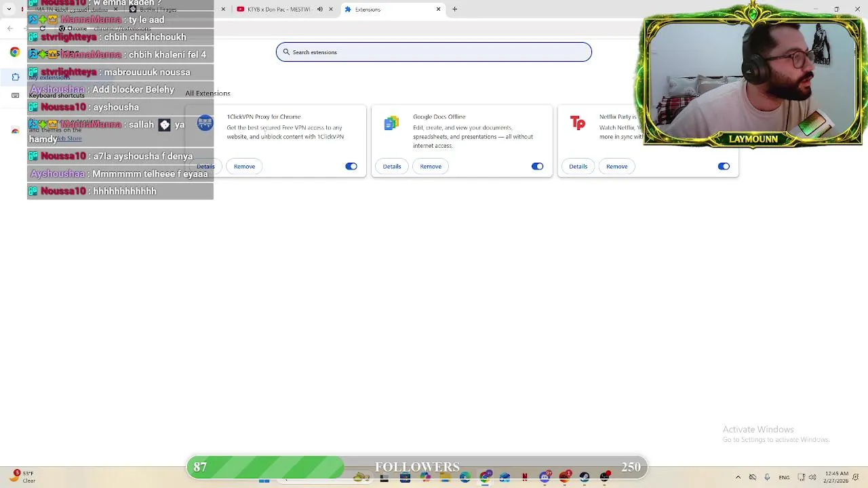
Task: Close the KTYB x Don Pac tab
Action: (331, 9)
